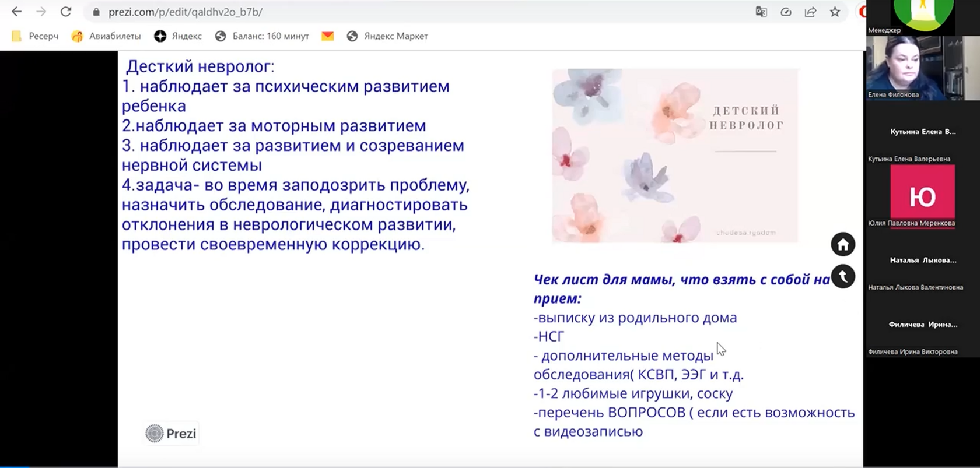Click the item дополнительные методы обследования
Screen dimensions: 980x468
tap(639, 365)
